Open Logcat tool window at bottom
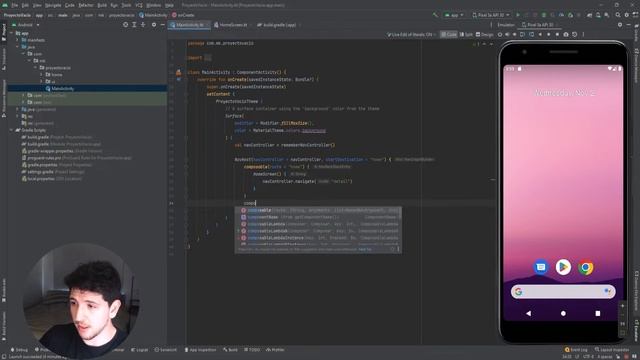640x360 pixels. click(x=140, y=350)
